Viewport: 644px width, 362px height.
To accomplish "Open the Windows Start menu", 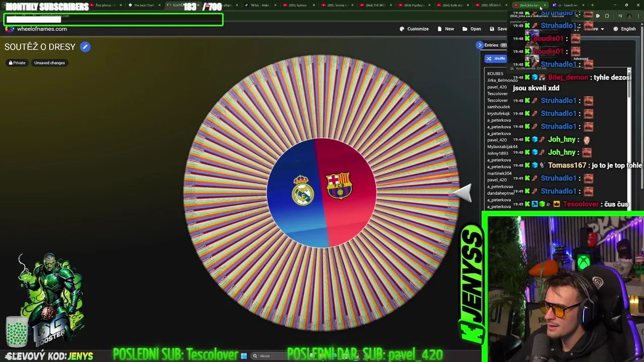I will [x=244, y=356].
